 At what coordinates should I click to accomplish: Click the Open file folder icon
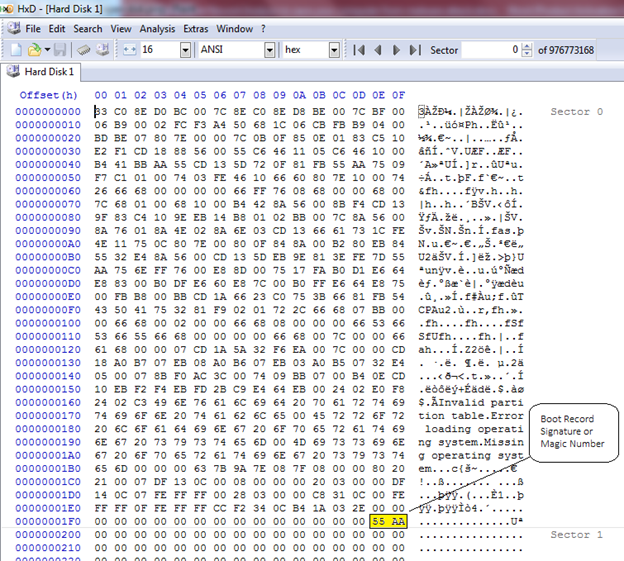coord(33,49)
